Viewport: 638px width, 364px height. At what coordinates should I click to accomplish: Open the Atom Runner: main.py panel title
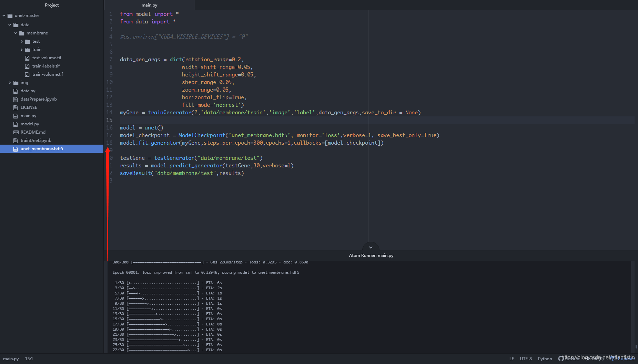pyautogui.click(x=371, y=255)
